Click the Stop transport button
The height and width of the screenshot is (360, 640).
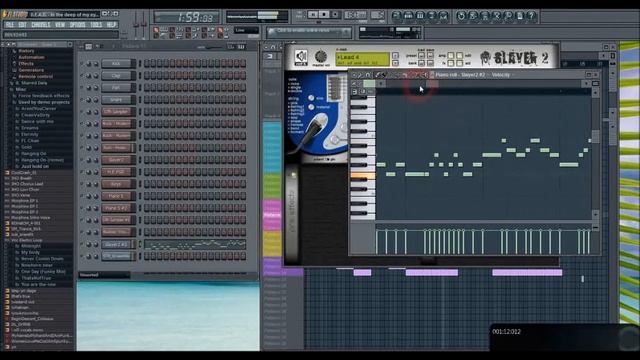[324, 15]
